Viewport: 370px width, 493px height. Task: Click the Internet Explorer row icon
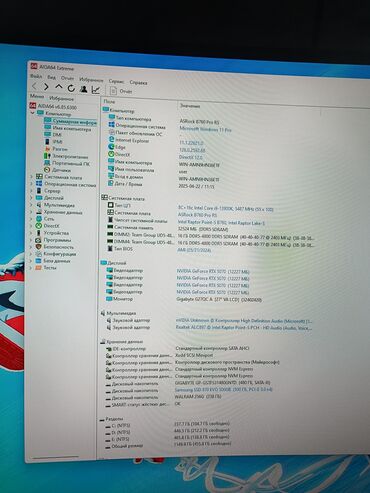111,140
